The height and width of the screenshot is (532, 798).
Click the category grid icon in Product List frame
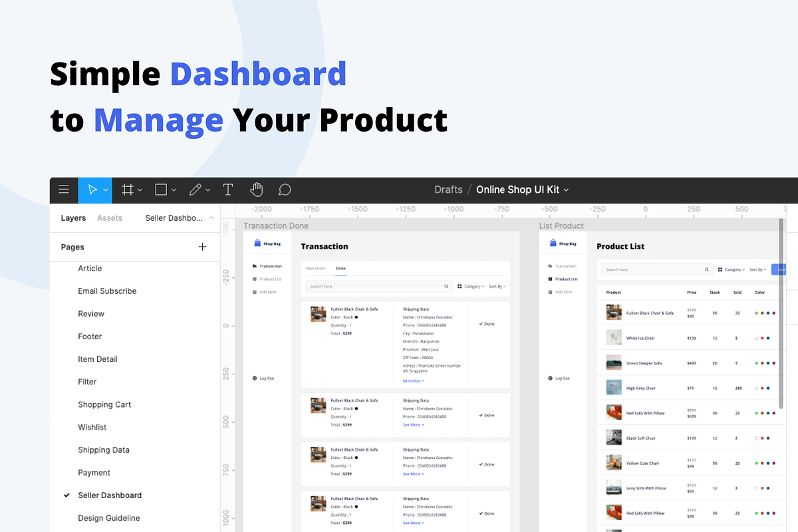pos(720,270)
